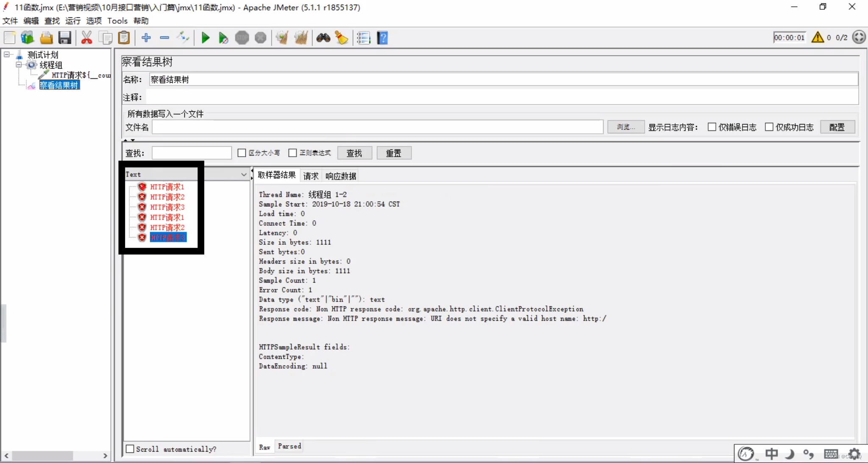
Task: Click the yellow warning log triangle
Action: coord(818,37)
